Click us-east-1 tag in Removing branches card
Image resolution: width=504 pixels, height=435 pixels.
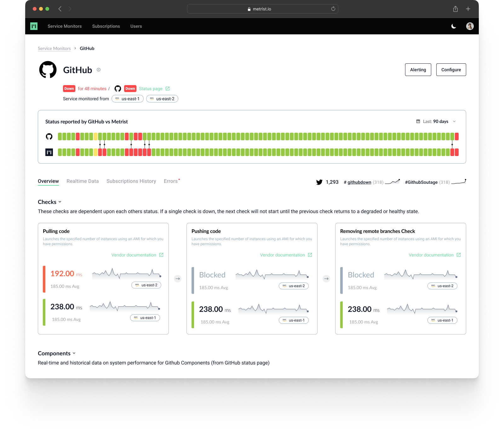[442, 320]
